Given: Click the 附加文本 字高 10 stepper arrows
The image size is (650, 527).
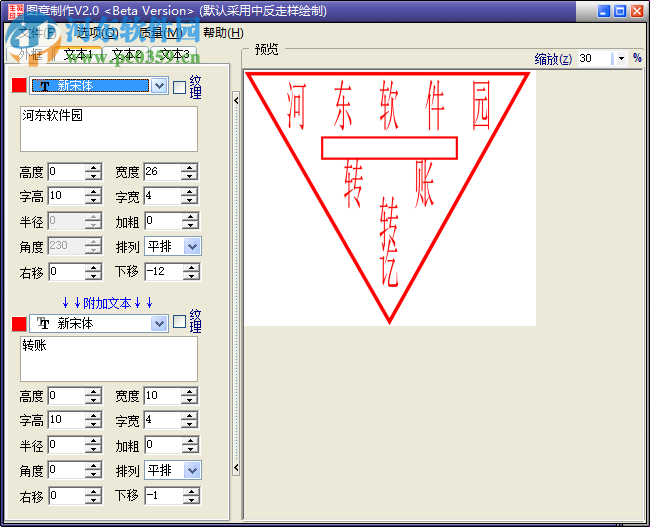Looking at the screenshot, I should (x=94, y=420).
